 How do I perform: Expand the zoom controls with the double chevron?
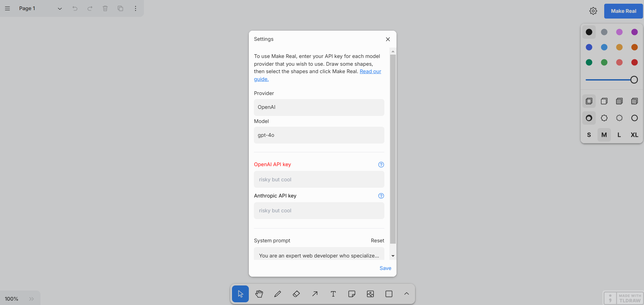click(32, 299)
